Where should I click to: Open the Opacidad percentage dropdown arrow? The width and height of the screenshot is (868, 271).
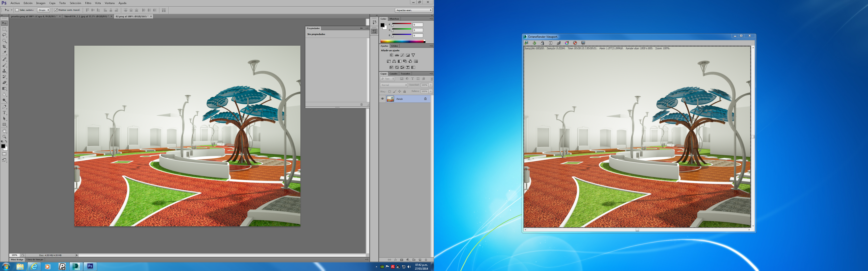pyautogui.click(x=431, y=85)
